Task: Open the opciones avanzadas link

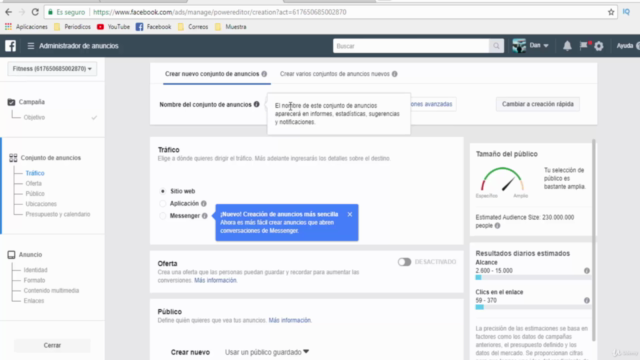Action: (433, 104)
